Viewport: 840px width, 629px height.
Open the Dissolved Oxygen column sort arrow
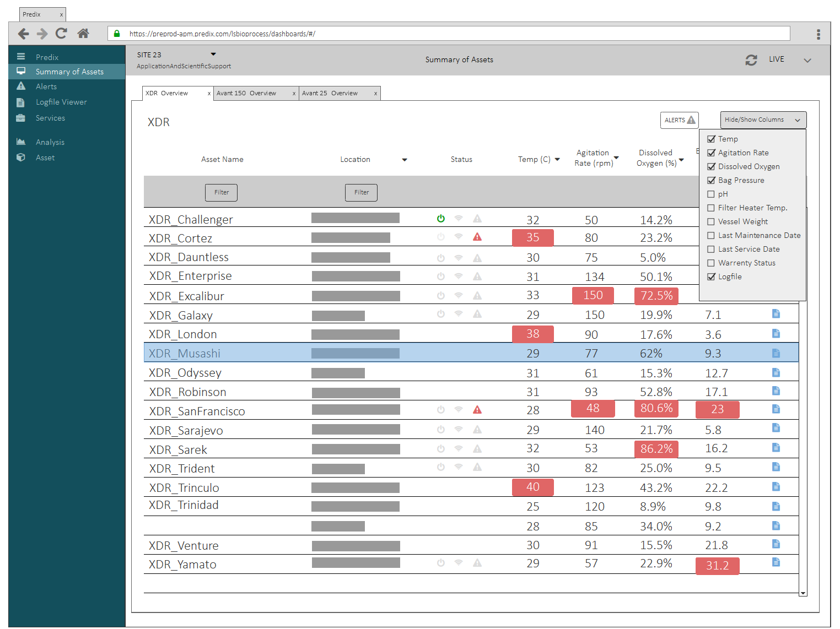(x=681, y=160)
